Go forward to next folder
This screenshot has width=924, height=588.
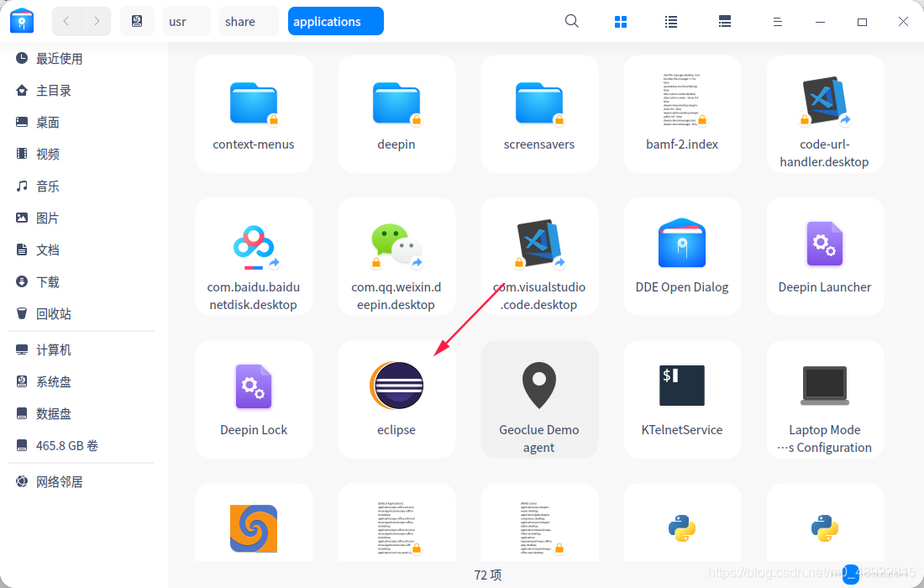coord(96,21)
